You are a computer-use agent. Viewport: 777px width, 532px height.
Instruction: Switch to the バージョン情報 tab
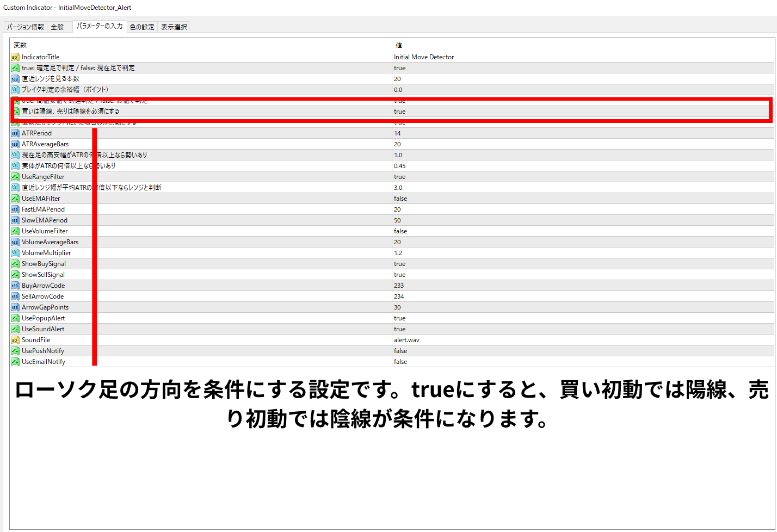(26, 27)
